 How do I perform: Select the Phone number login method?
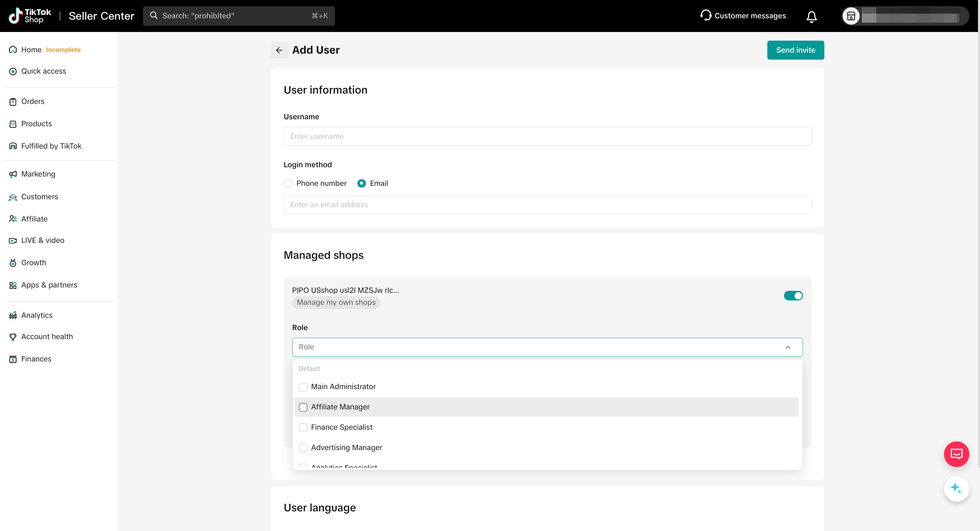point(288,183)
